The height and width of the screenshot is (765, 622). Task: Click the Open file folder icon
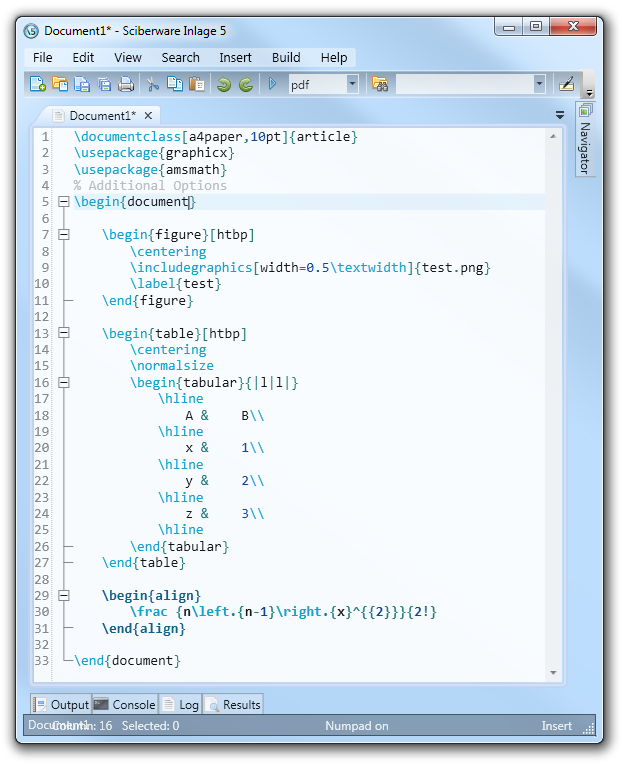point(60,84)
